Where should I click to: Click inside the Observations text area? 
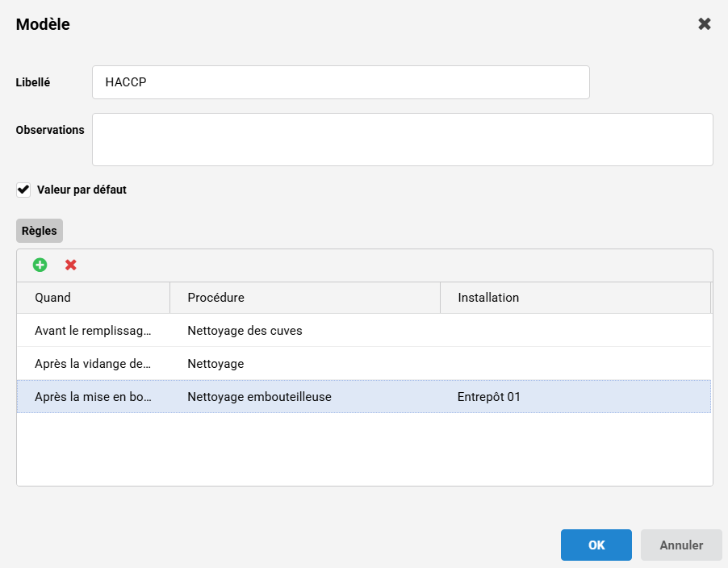(x=402, y=140)
